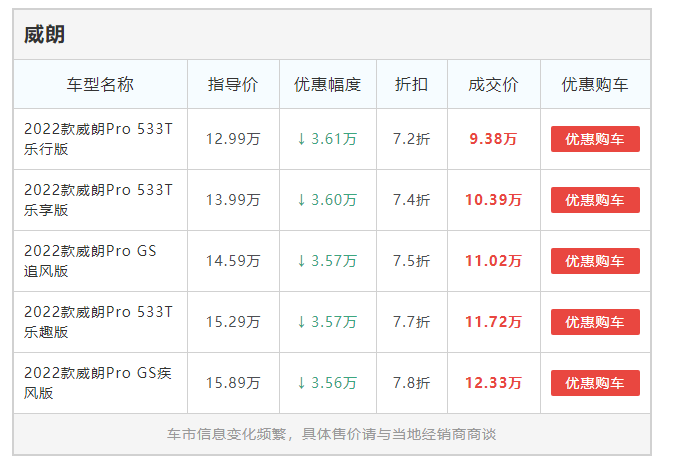Click the deal price 11.72万

493,322
